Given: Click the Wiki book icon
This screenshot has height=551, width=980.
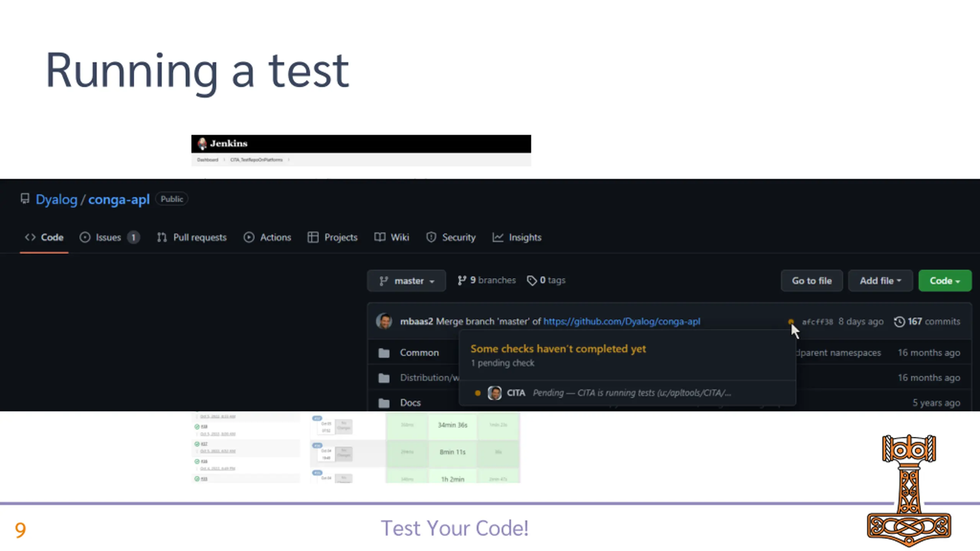Looking at the screenshot, I should click(380, 237).
